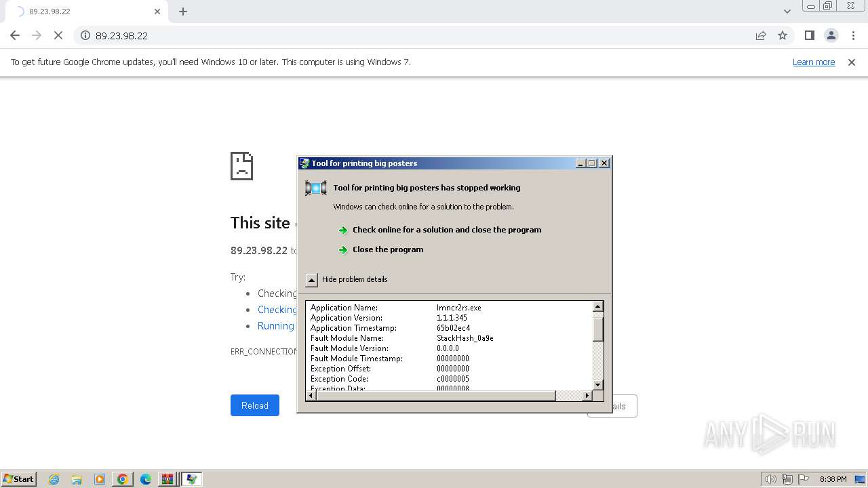The image size is (868, 488).
Task: Launch Microsoft Edge from taskbar
Action: pyautogui.click(x=146, y=479)
